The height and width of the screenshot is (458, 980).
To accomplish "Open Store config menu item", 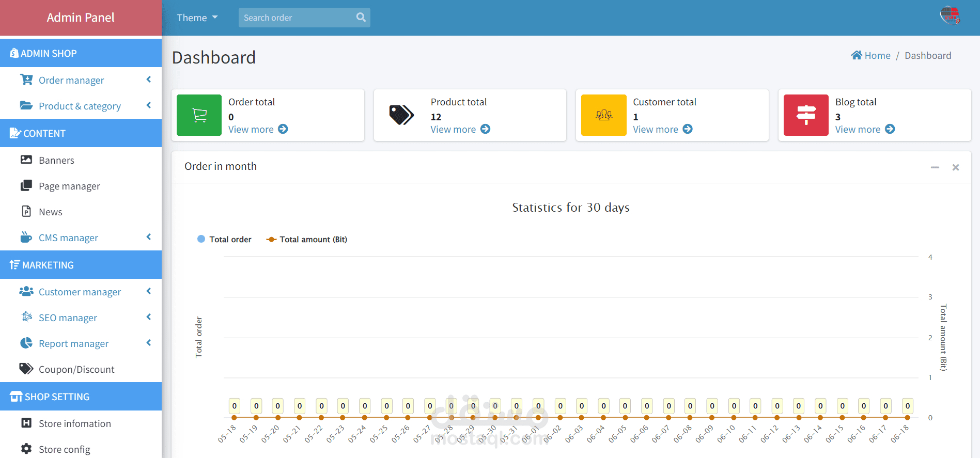I will [x=81, y=449].
